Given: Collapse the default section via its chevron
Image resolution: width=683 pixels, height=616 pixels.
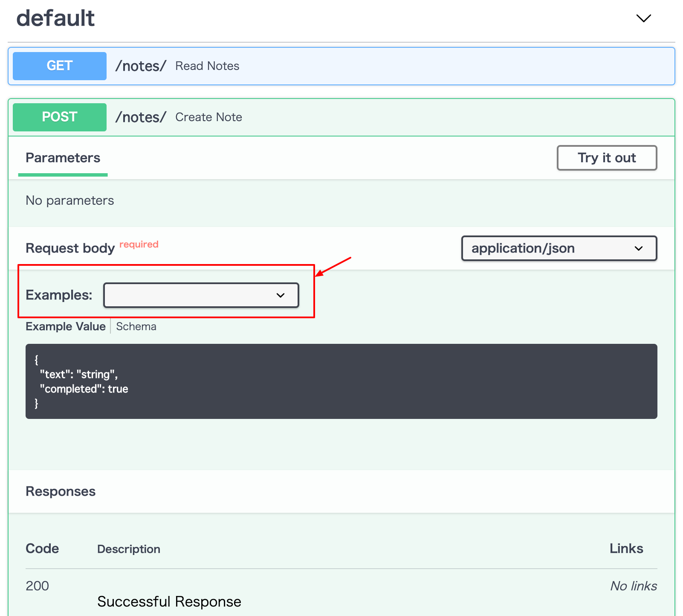Looking at the screenshot, I should point(644,19).
